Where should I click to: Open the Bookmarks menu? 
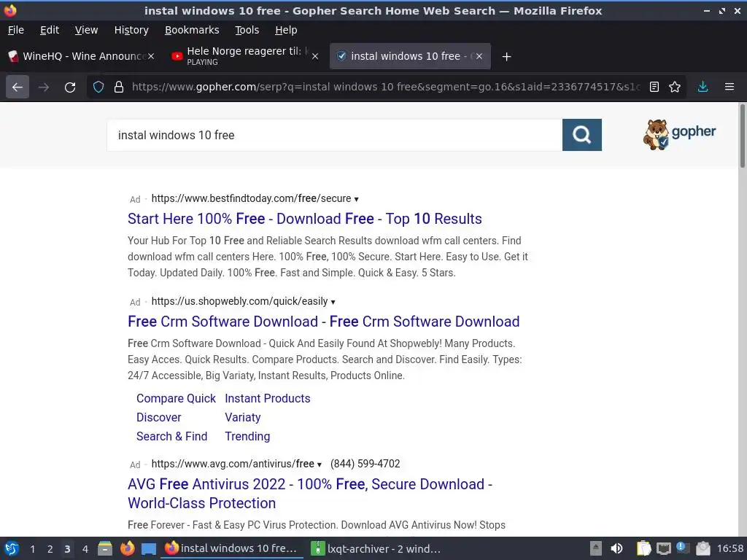pos(192,30)
